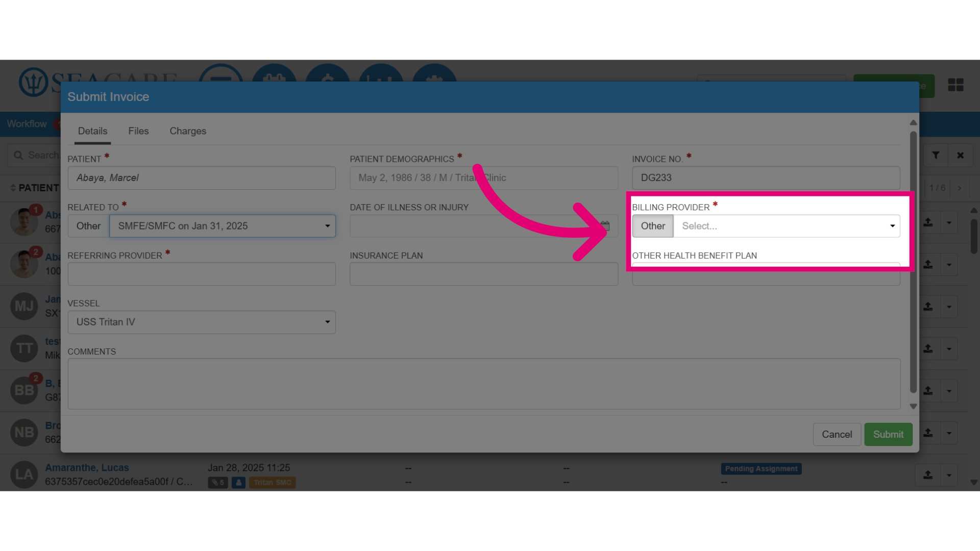Image resolution: width=980 pixels, height=551 pixels.
Task: Expand action caret in MJ patient row
Action: pos(949,307)
